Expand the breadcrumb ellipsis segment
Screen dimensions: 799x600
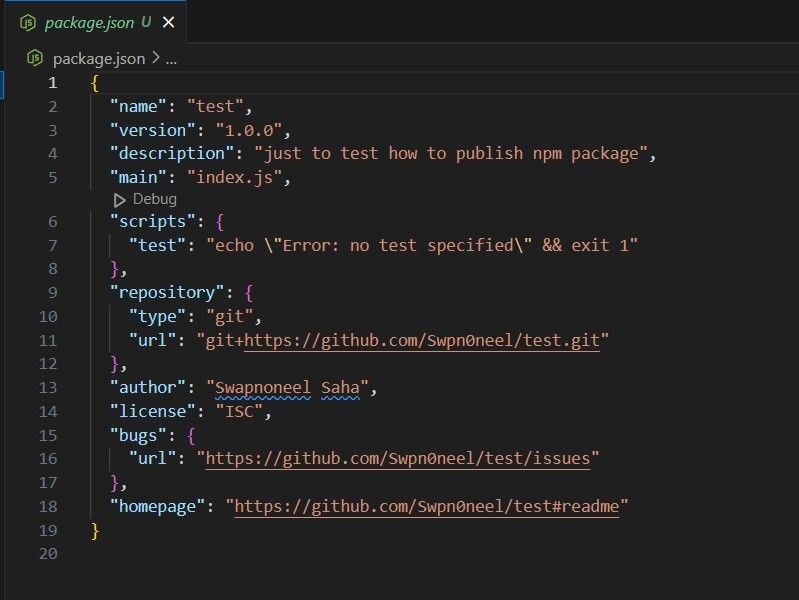click(x=171, y=60)
